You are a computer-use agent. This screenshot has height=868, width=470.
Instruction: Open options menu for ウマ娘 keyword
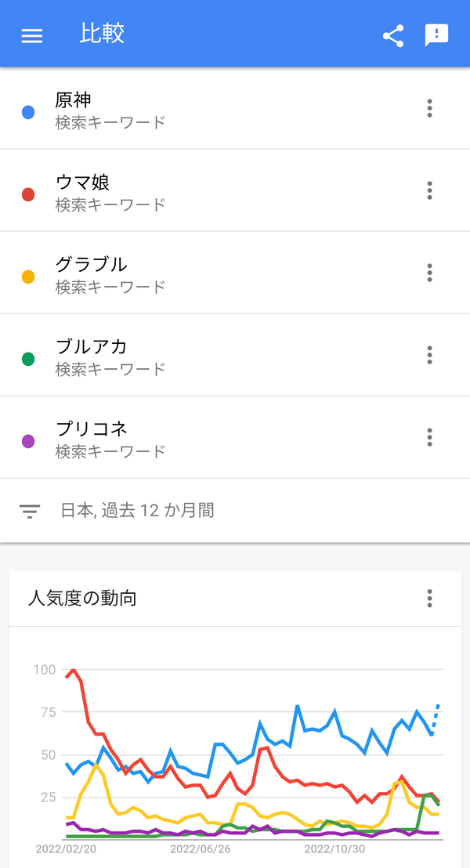tap(429, 190)
